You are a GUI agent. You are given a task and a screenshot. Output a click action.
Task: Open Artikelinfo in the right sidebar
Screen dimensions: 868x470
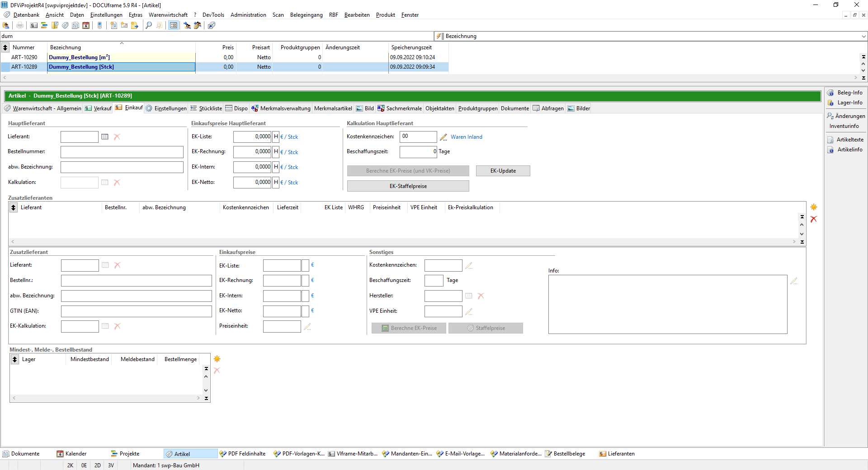tap(845, 150)
